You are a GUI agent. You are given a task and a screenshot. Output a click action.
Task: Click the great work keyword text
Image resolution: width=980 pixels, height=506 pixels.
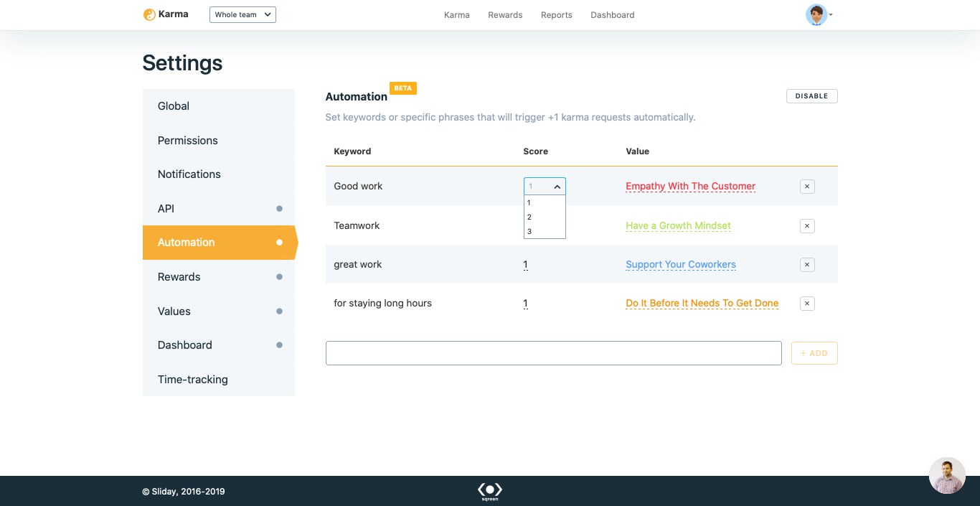pos(358,265)
